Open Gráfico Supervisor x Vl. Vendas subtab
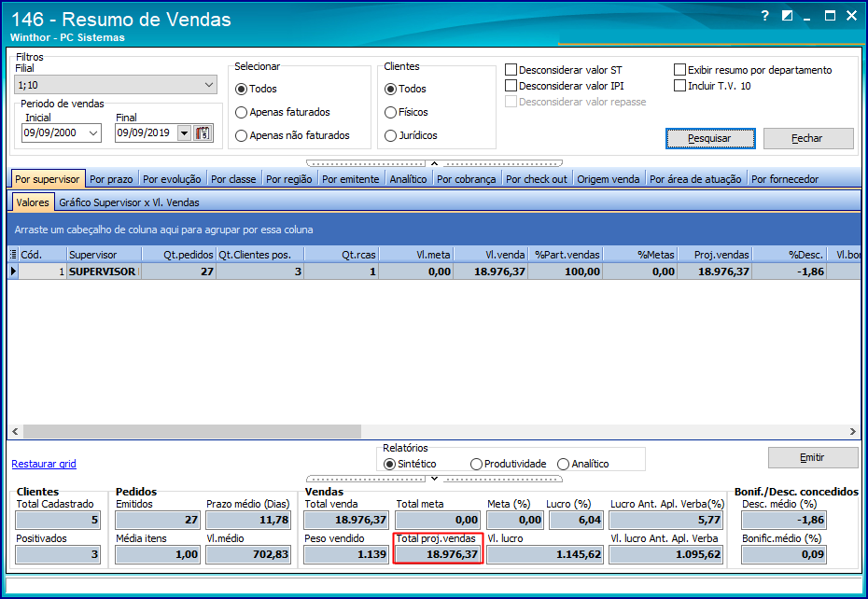868x599 pixels. point(129,202)
